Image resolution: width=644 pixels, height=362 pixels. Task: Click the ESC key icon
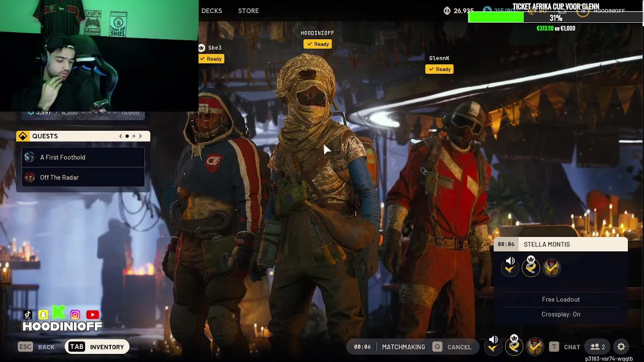coord(26,347)
